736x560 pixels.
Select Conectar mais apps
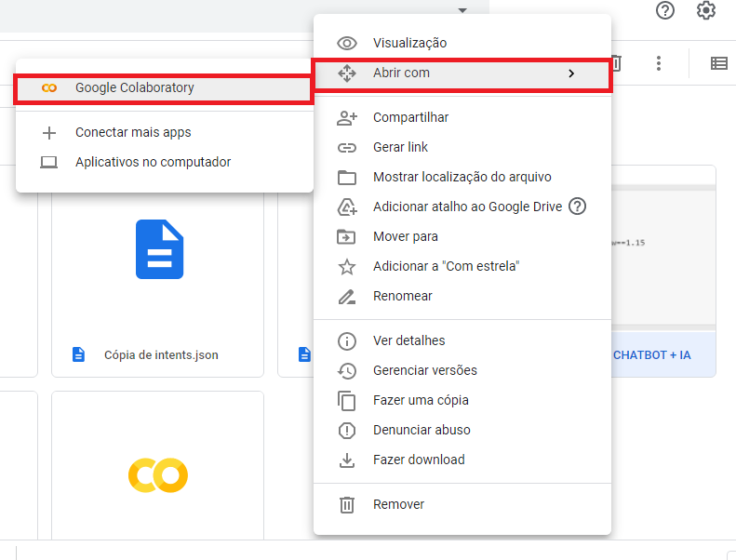tap(164, 132)
